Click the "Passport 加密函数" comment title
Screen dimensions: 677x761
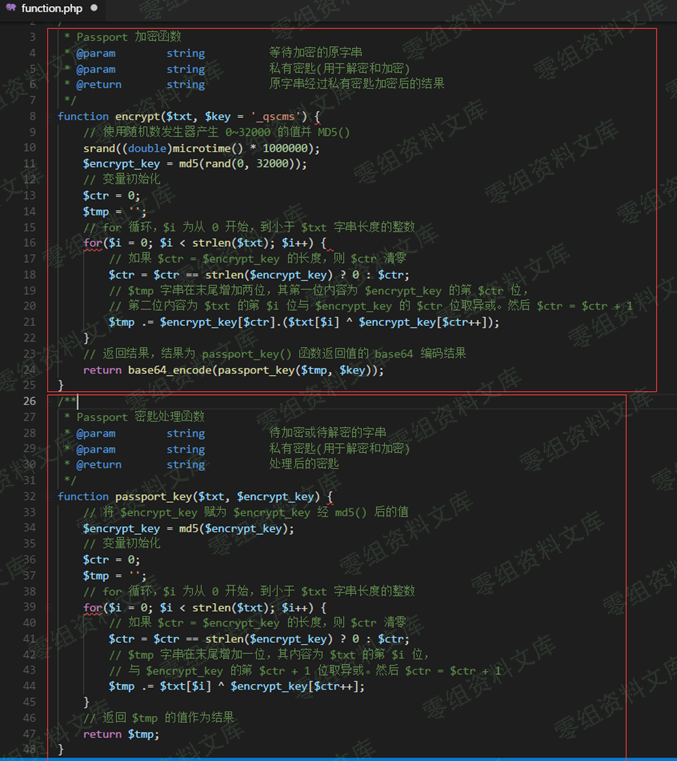129,37
